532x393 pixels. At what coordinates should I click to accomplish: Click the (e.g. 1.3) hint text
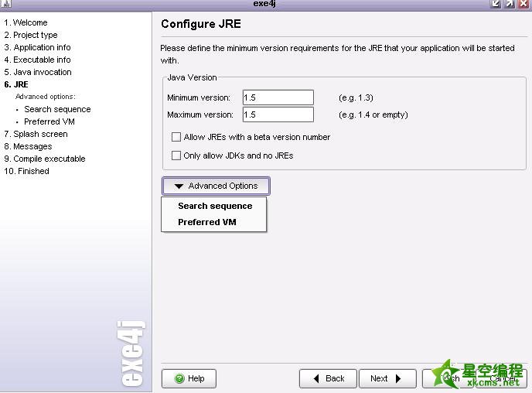coord(356,97)
